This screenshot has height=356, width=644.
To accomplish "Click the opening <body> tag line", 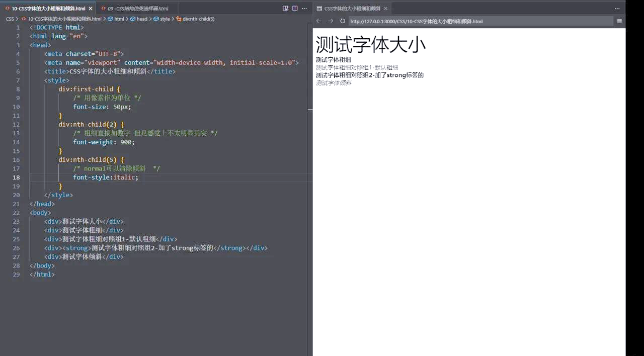I will (x=40, y=213).
